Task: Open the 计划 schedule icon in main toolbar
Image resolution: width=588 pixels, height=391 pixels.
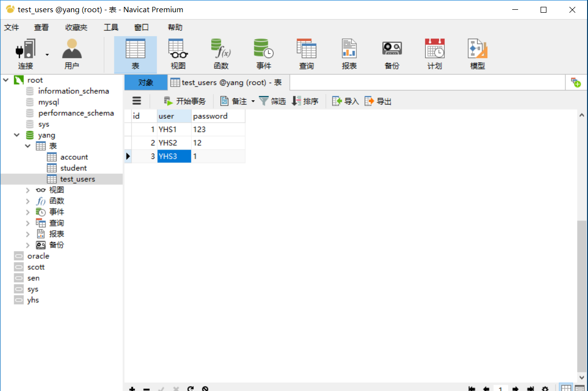Action: pos(435,54)
